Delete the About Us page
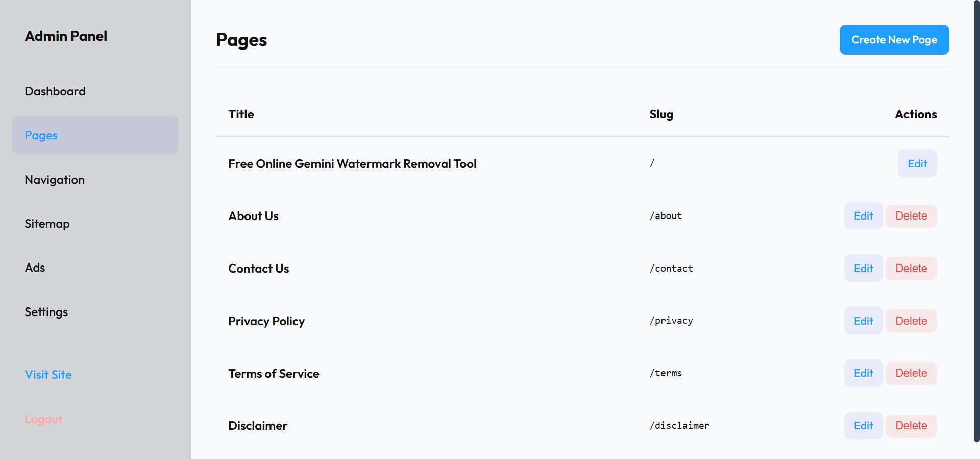This screenshot has height=459, width=980. click(x=911, y=216)
